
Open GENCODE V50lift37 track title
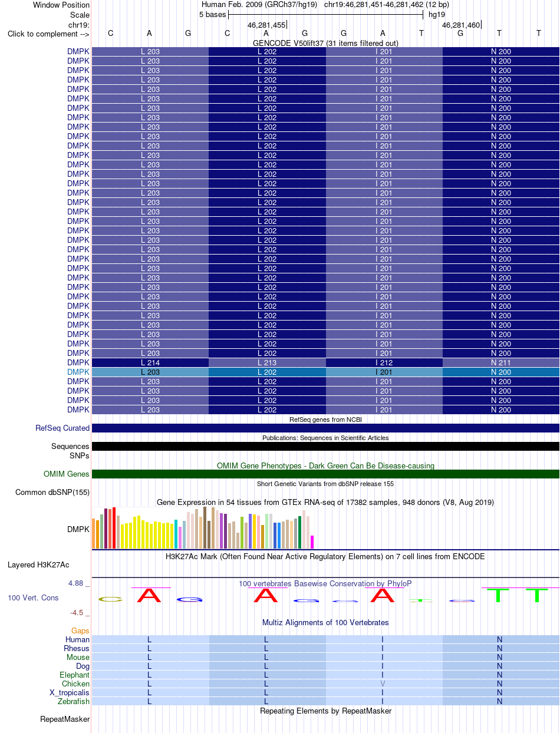click(x=325, y=43)
